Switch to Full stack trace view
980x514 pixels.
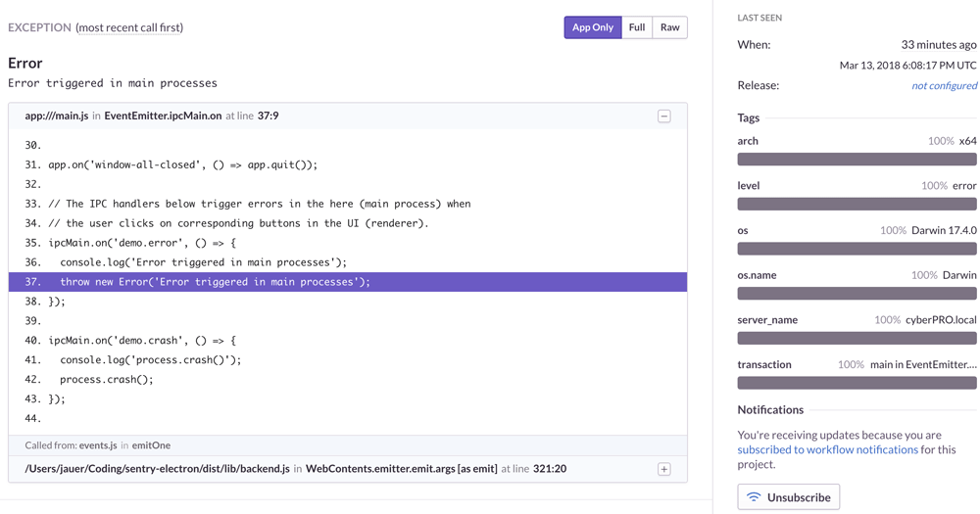pyautogui.click(x=637, y=27)
